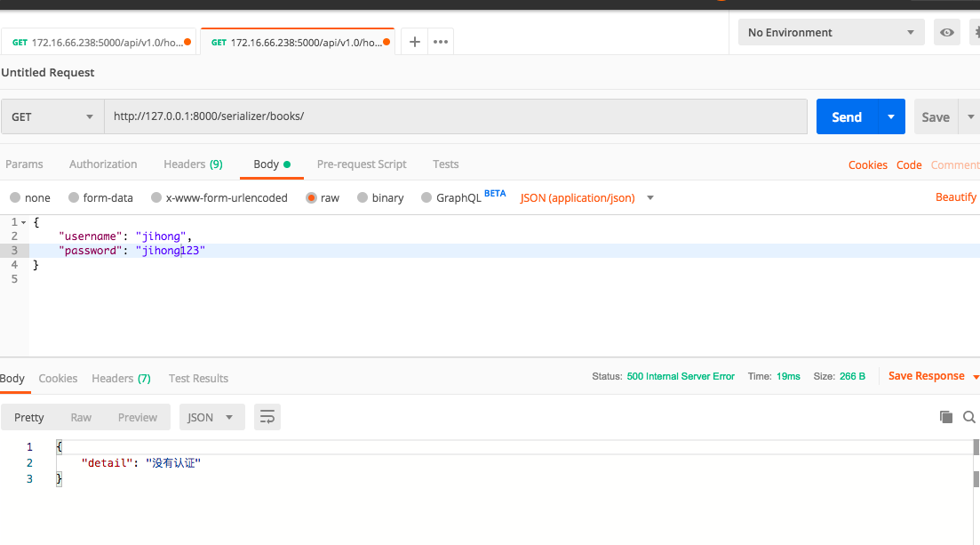Open the GET method dropdown
This screenshot has height=545, width=980.
pos(52,117)
